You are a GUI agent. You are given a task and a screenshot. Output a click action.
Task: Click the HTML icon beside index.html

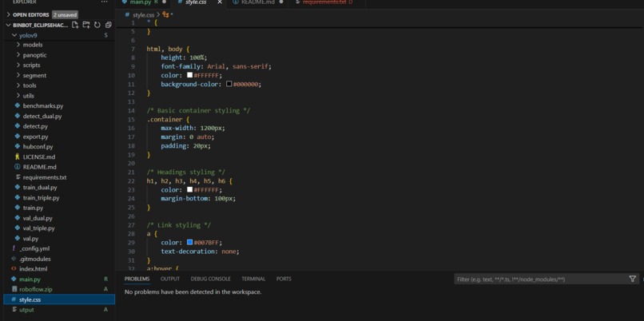click(x=14, y=269)
